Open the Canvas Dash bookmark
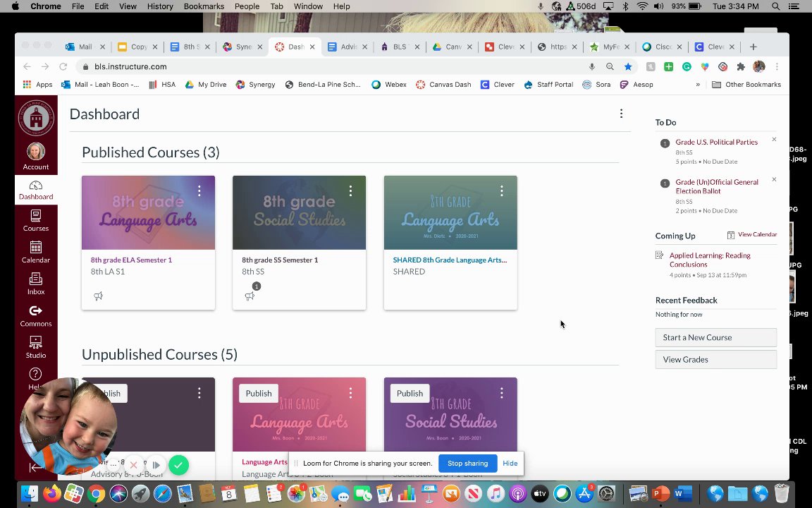Viewport: 812px width, 508px height. (x=443, y=85)
